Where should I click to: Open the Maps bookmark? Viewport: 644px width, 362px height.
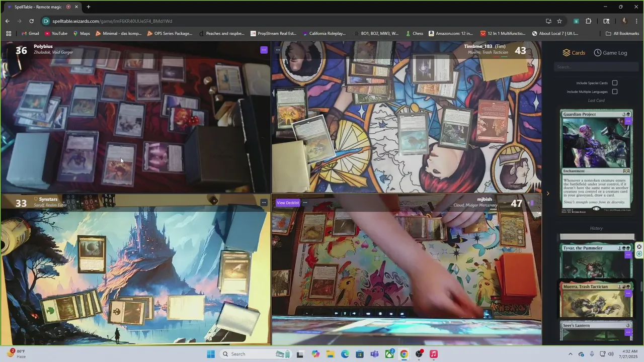pos(82,34)
